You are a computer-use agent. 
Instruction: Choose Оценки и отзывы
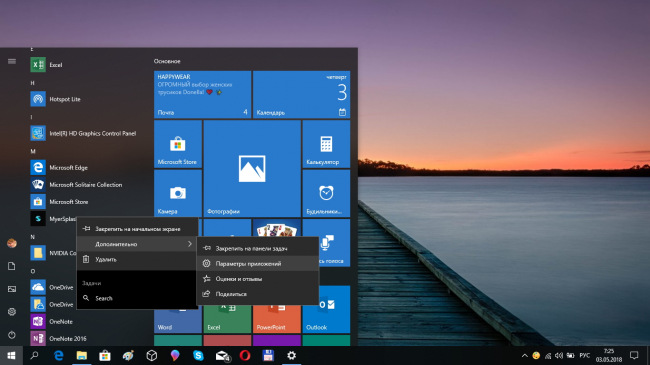(x=257, y=279)
